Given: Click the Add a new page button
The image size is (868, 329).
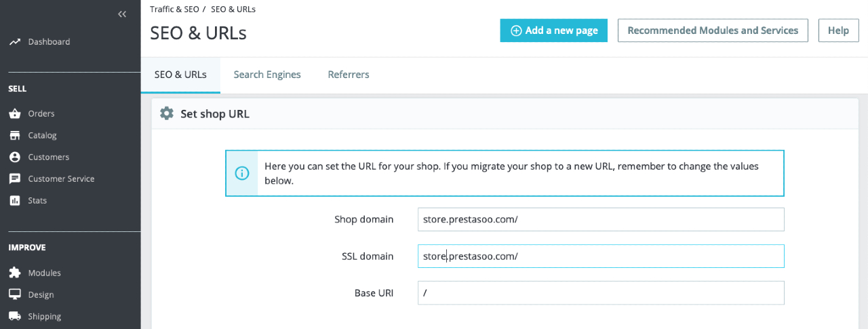Looking at the screenshot, I should tap(554, 31).
